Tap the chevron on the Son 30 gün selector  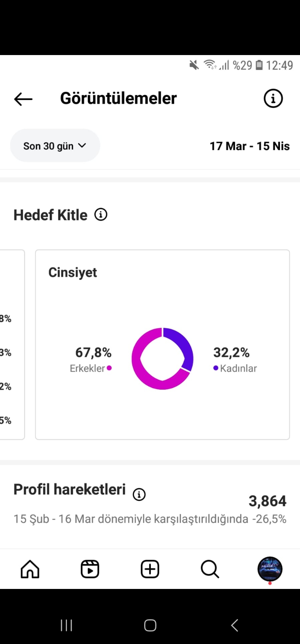82,145
